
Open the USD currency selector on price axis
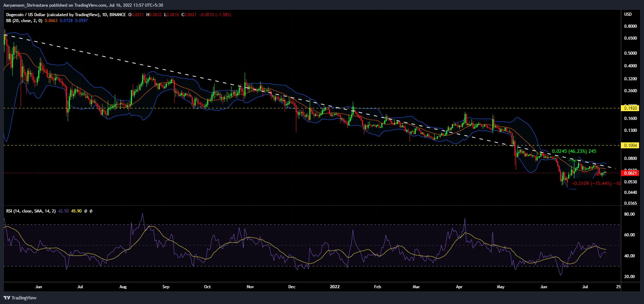628,14
